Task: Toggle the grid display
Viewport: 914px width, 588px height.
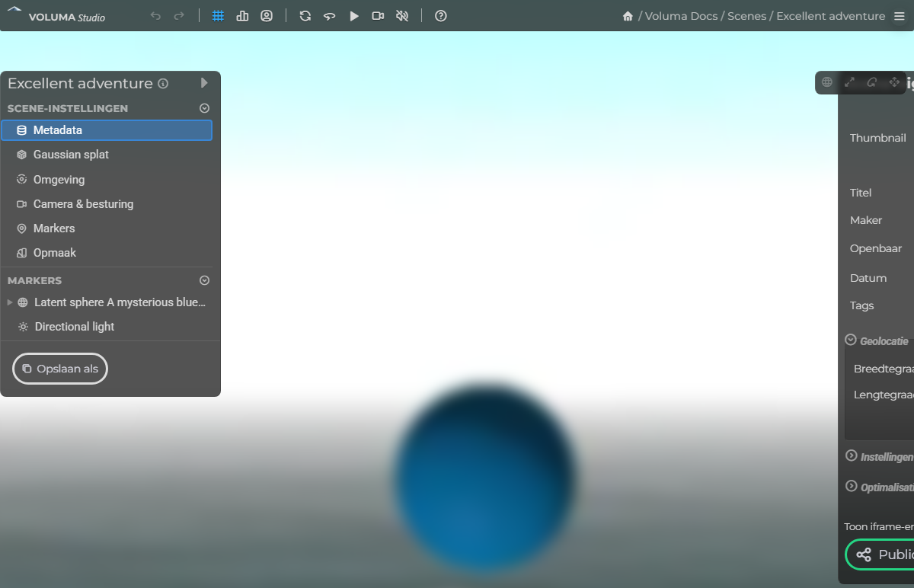Action: (218, 16)
